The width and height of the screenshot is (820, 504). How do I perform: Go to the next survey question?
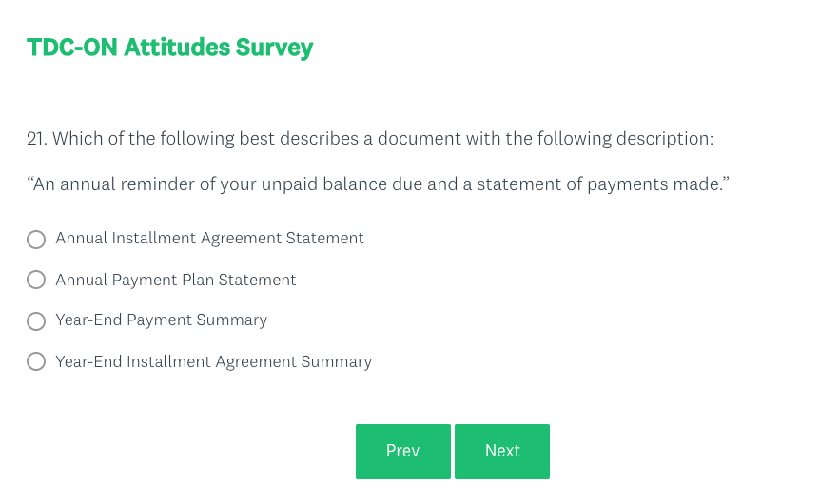(x=502, y=452)
